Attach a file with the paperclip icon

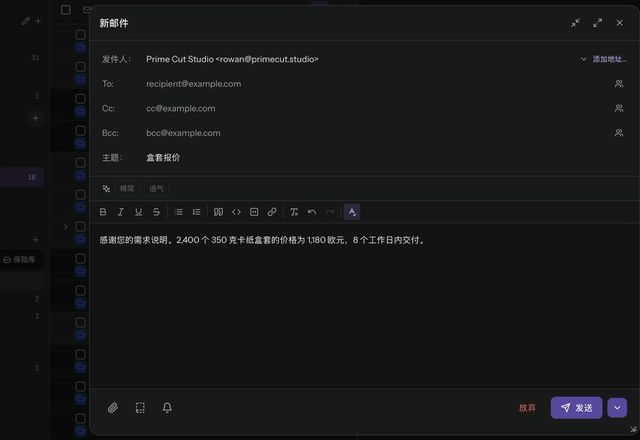(113, 408)
